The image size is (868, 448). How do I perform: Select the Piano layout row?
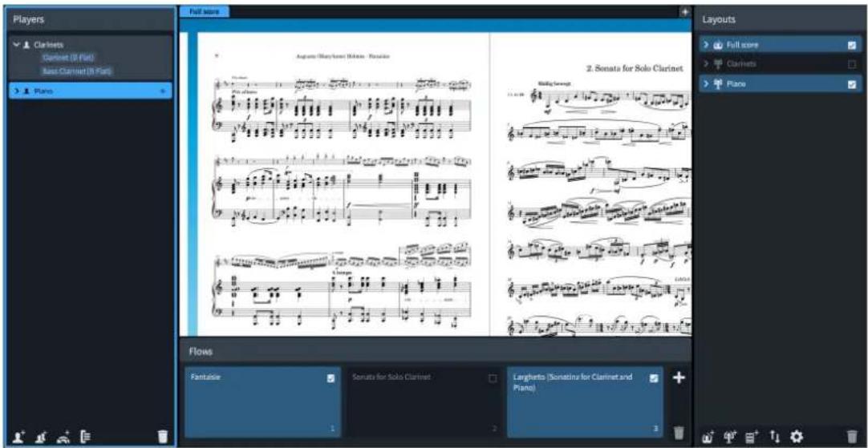780,84
